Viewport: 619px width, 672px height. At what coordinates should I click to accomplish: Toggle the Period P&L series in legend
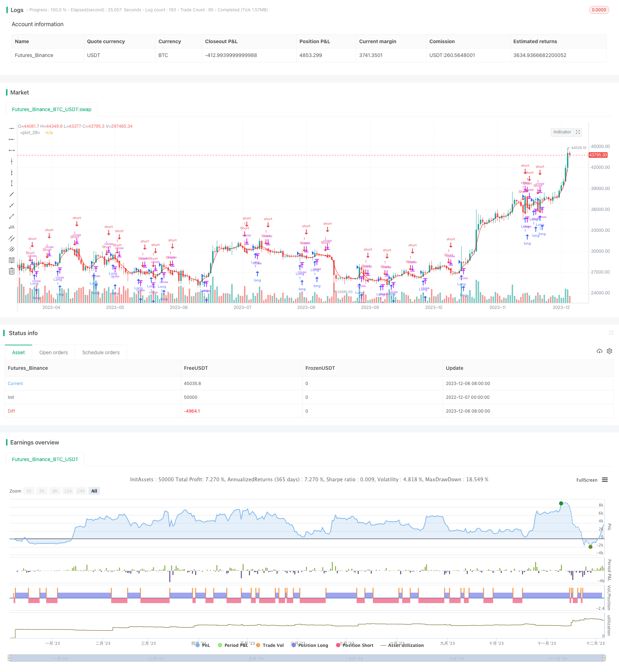(233, 645)
